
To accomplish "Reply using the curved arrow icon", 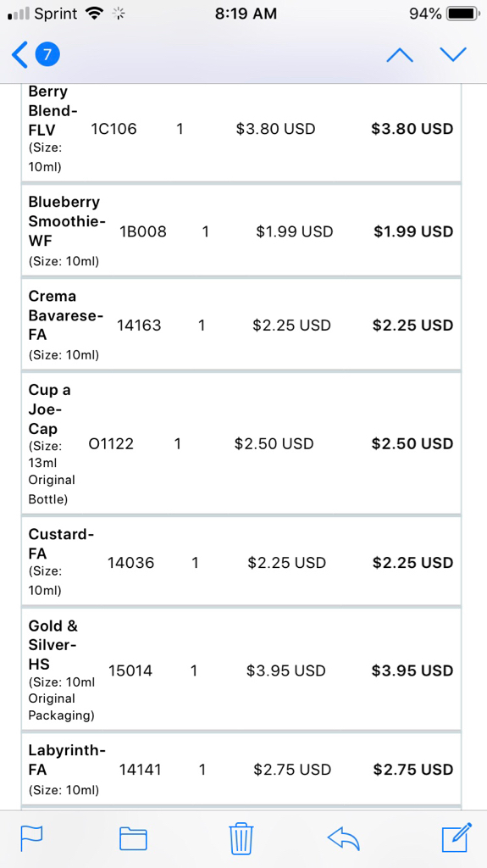I will pyautogui.click(x=344, y=838).
